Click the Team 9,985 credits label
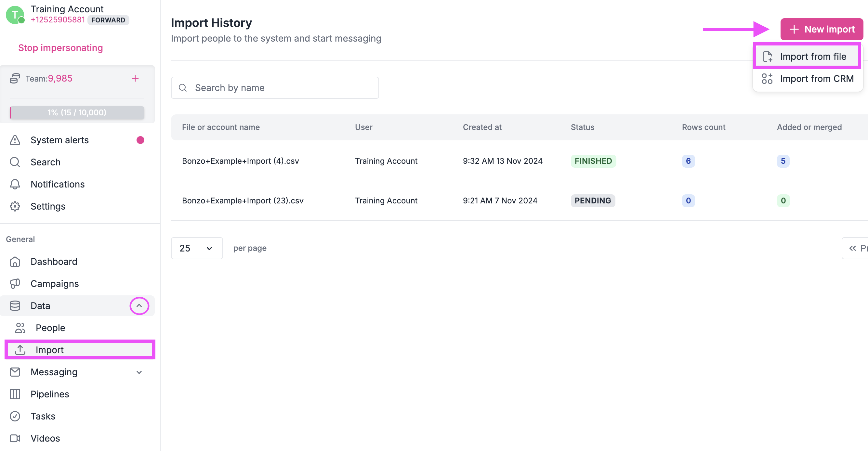This screenshot has width=868, height=451. (49, 79)
